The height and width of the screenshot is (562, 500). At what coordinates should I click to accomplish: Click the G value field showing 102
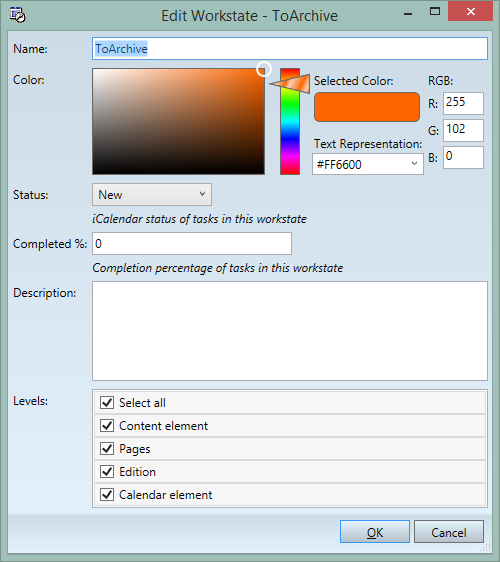tap(463, 130)
